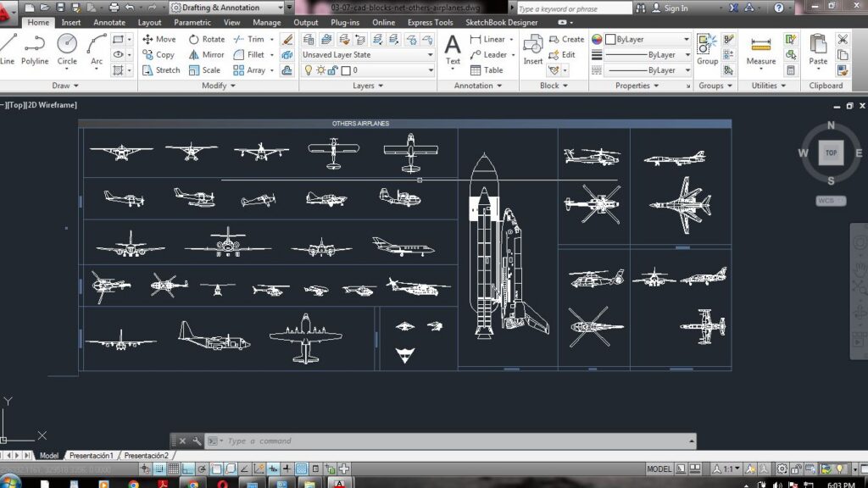
Task: Open Layer Properties manager icon
Action: (x=309, y=39)
